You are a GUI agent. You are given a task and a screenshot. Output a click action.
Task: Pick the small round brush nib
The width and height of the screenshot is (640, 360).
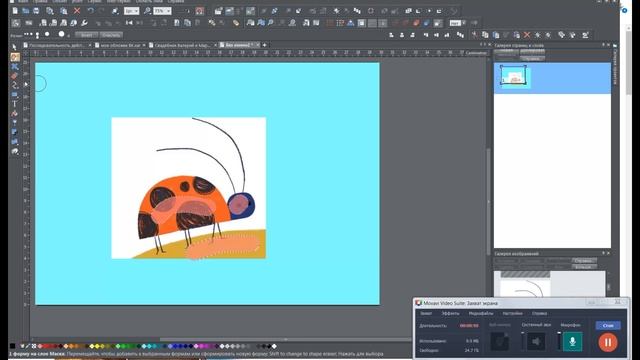point(47,34)
